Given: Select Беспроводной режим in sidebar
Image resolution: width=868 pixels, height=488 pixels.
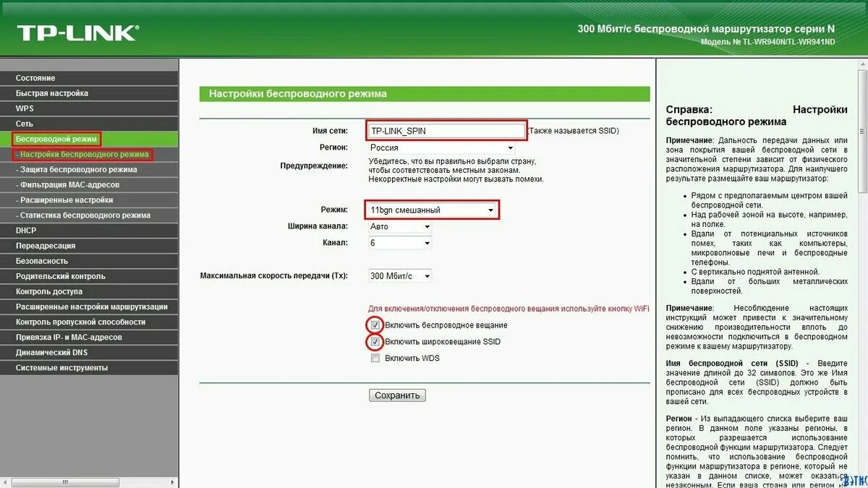Looking at the screenshot, I should pos(88,139).
